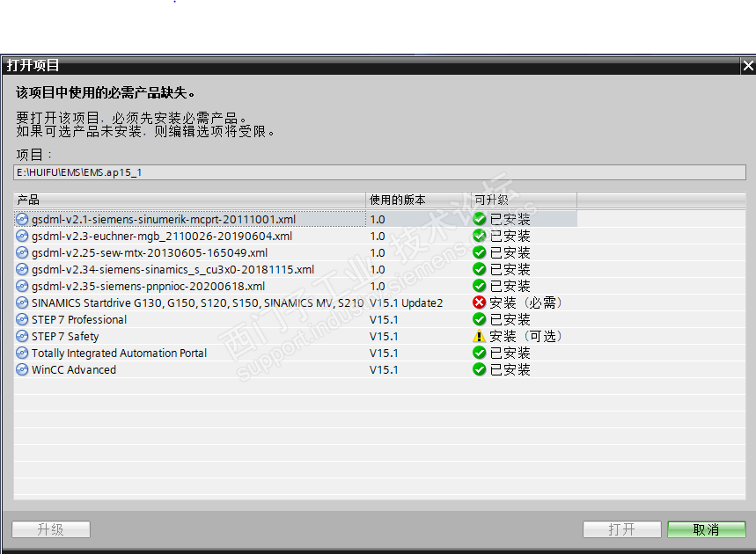
Task: Click the 可升级 column header
Action: click(x=524, y=200)
